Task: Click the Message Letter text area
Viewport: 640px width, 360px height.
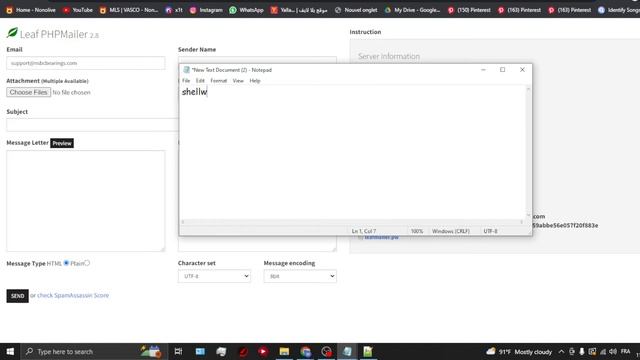Action: coord(86,201)
